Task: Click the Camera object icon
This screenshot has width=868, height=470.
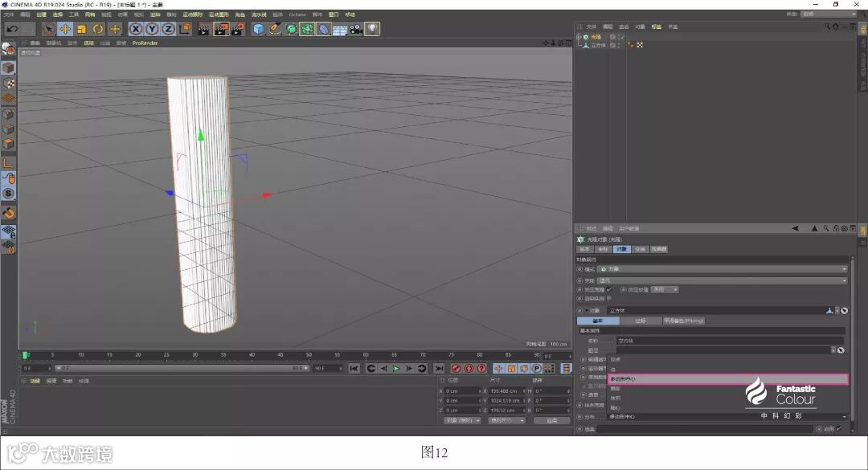Action: pos(355,29)
